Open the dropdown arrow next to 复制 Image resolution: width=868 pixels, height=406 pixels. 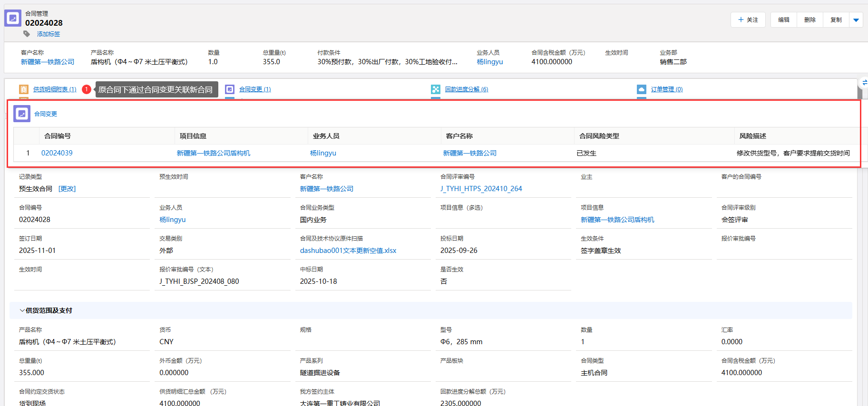coord(856,20)
